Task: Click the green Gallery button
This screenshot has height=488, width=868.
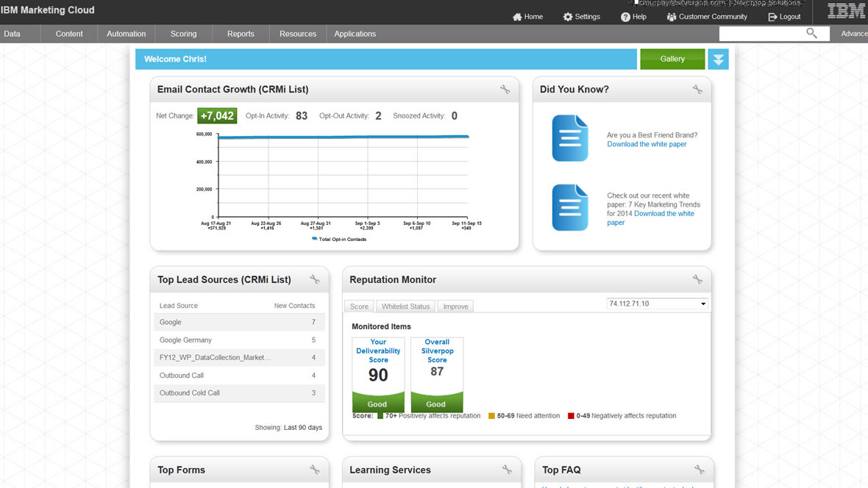Action: (x=672, y=60)
